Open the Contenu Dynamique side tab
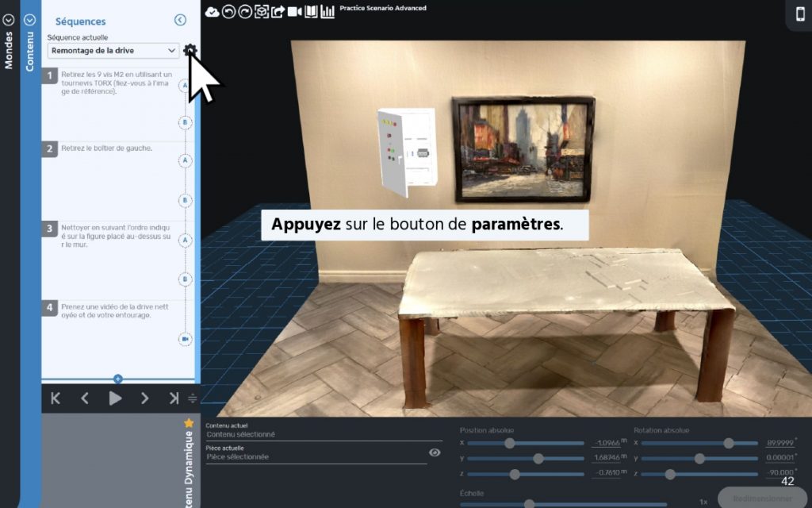Screen dimensions: 812x508 [189, 469]
